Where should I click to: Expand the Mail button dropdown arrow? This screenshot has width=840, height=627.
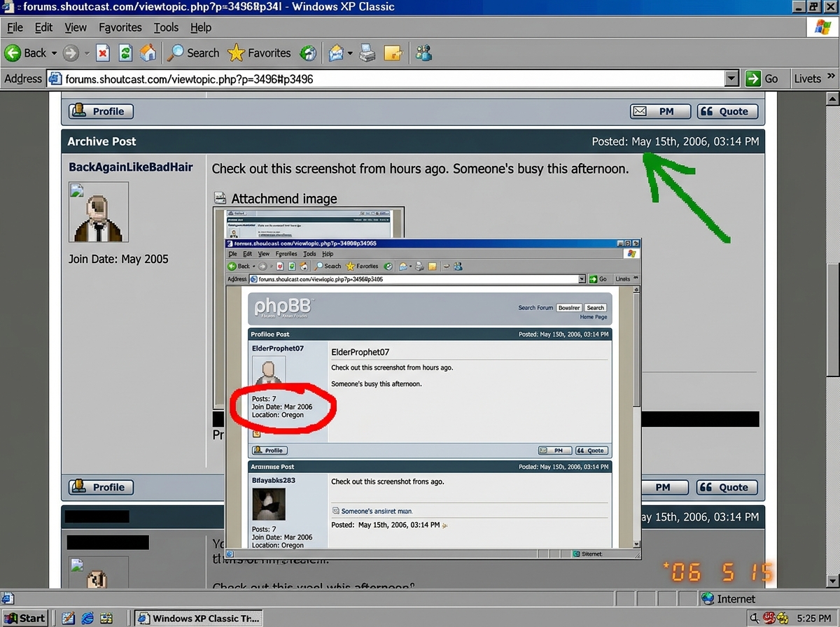350,53
